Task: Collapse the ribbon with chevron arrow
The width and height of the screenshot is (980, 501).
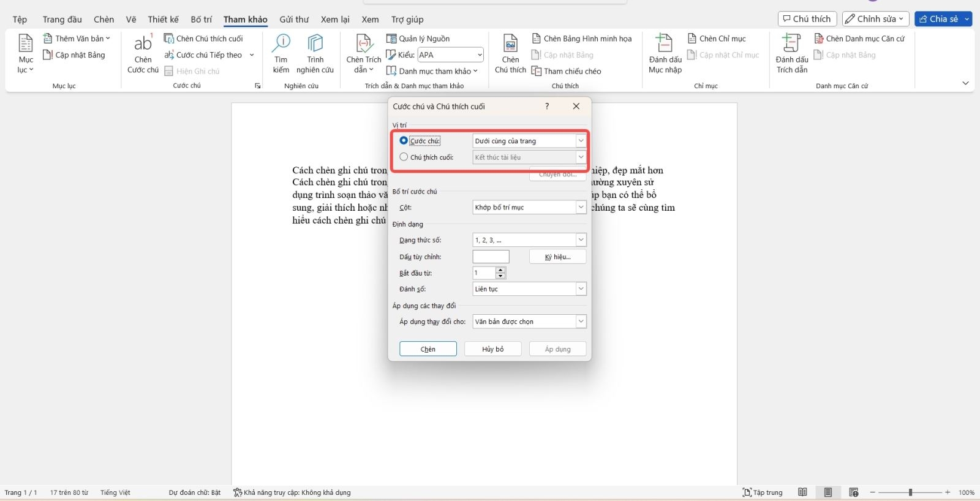Action: tap(965, 83)
